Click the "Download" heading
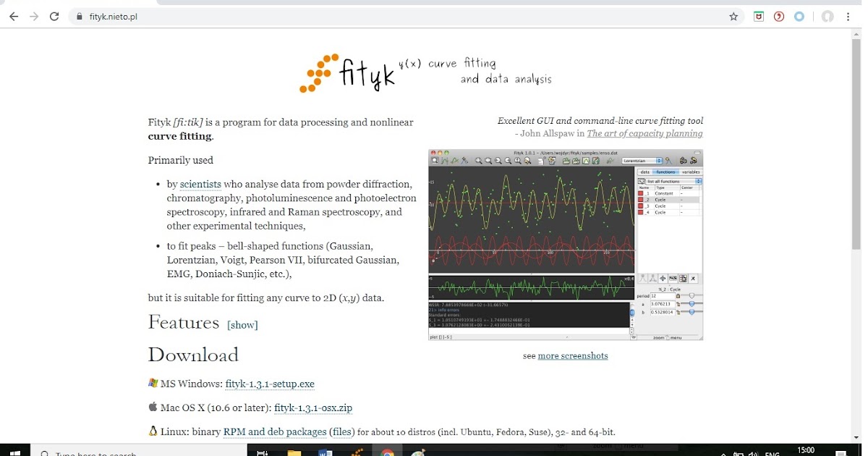The image size is (868, 456). 193,355
